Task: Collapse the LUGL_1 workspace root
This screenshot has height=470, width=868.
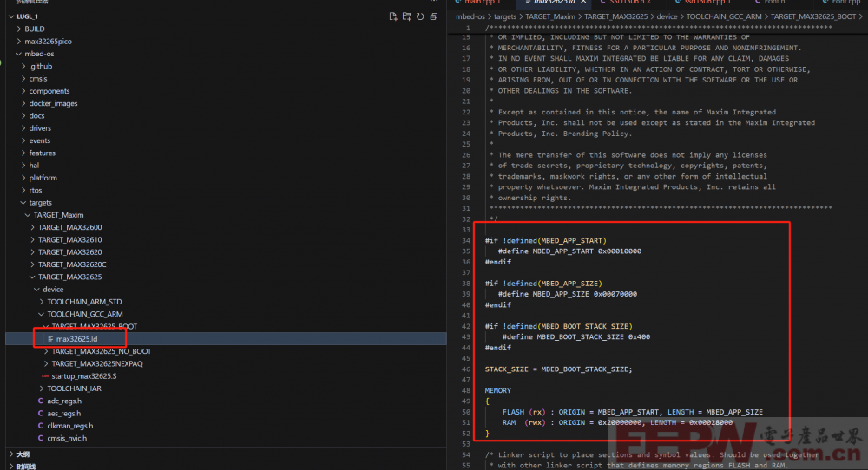Action: 11,16
